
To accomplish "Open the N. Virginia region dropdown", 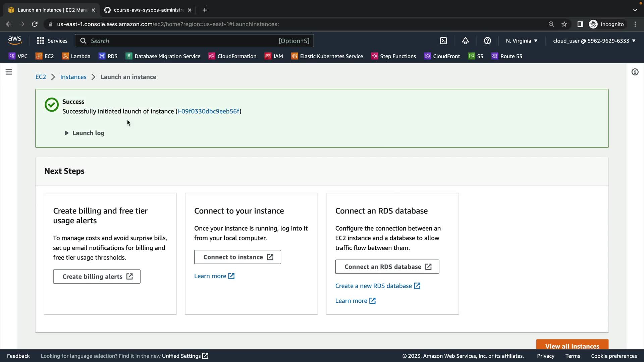I will coord(522,41).
